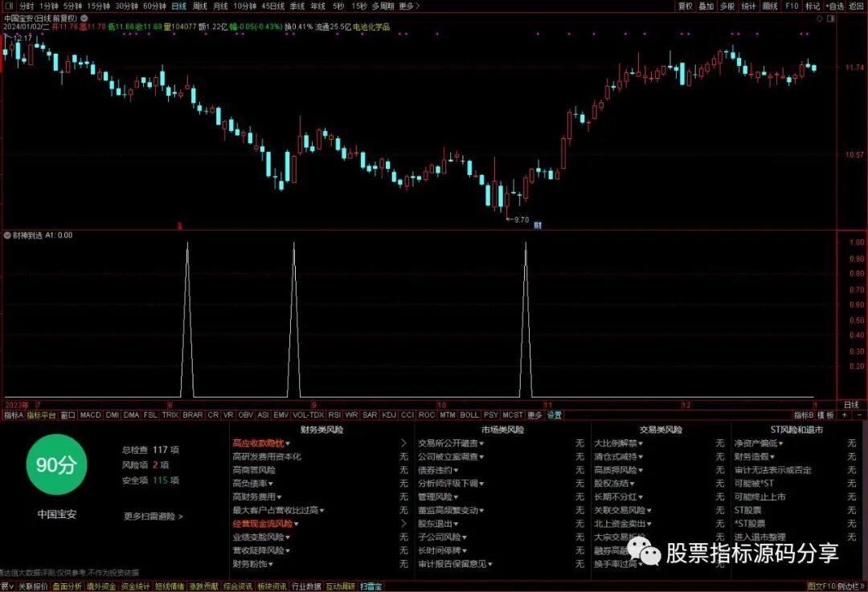This screenshot has height=592, width=868.
Task: Toggle the 侧边栏 sidebar button
Action: click(x=851, y=586)
